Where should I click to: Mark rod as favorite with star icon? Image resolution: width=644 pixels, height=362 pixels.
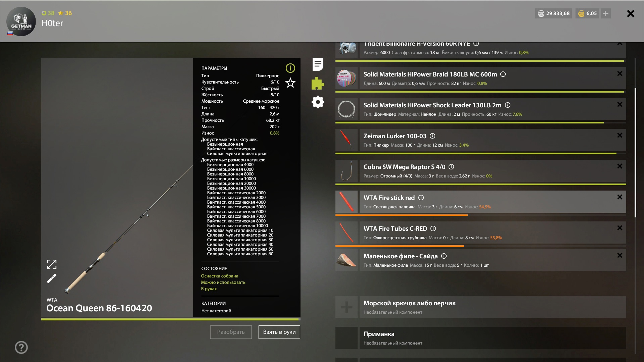[290, 83]
